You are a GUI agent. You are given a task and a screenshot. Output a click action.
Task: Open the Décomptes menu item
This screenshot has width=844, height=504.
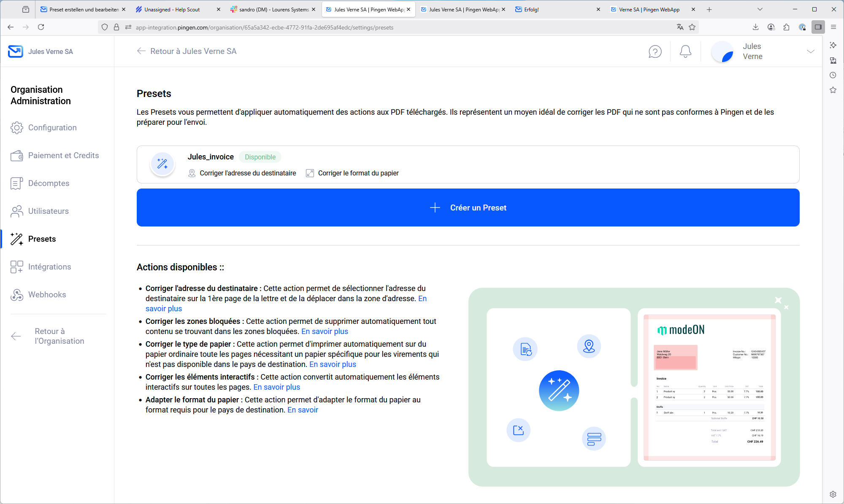coord(49,183)
